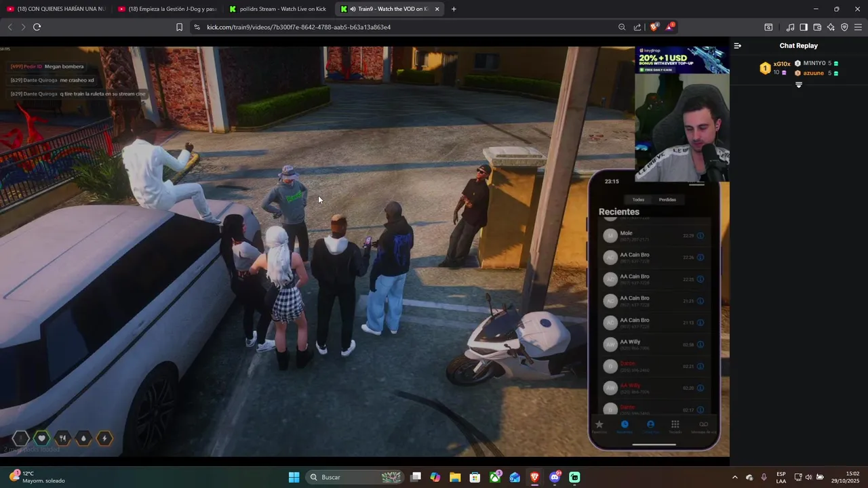Open browser main menu

pos(858,27)
